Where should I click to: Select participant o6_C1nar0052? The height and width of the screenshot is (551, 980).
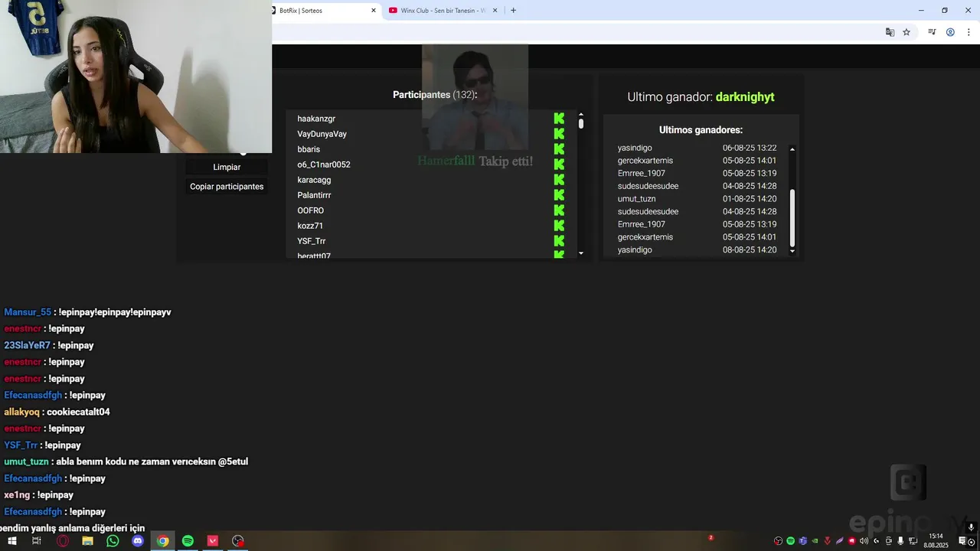click(x=324, y=165)
